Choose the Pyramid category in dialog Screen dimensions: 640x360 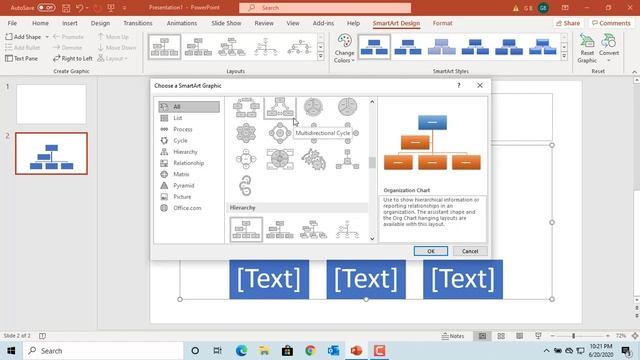click(189, 185)
